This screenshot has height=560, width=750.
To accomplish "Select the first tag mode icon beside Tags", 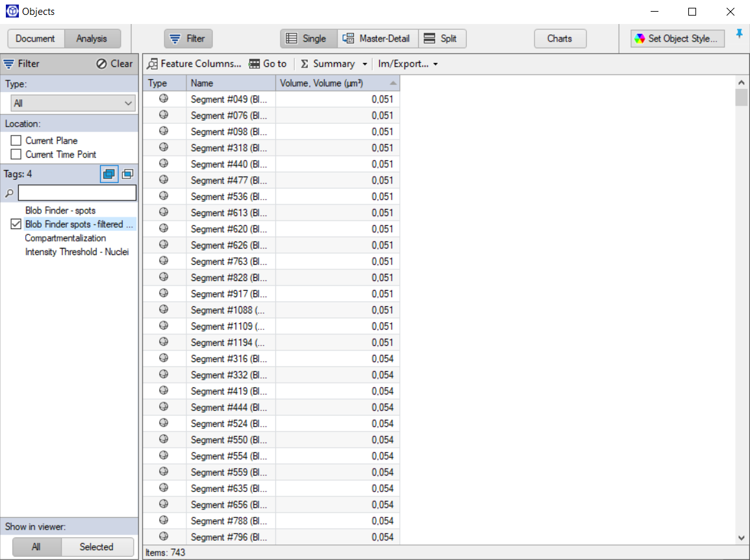I will 109,174.
